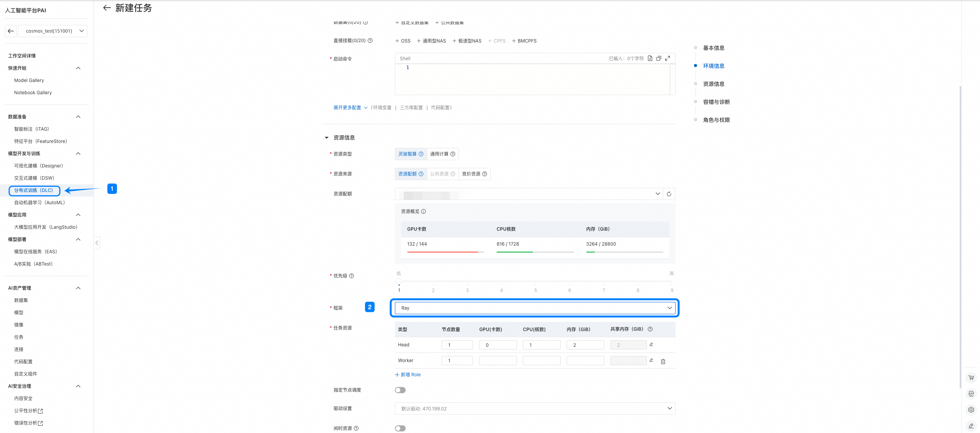Click the shopping cart icon on right edge
Image resolution: width=980 pixels, height=433 pixels.
(x=971, y=377)
